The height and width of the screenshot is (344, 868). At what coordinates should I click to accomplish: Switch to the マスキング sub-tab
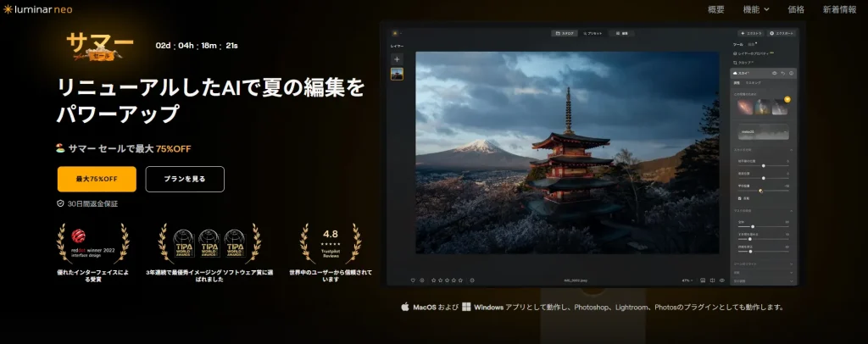pos(753,82)
